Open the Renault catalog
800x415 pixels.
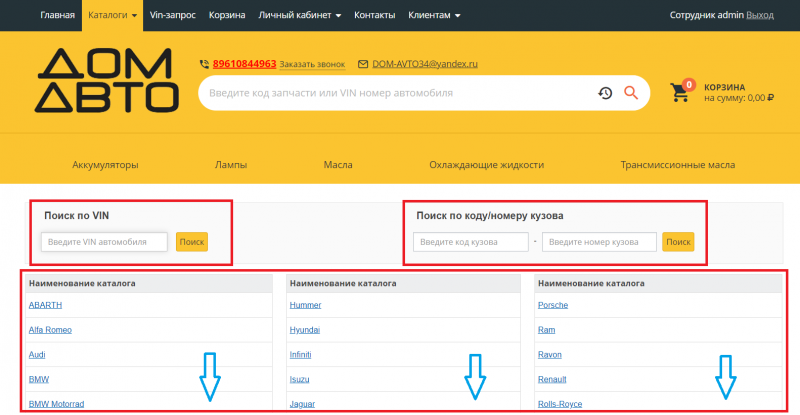coord(552,379)
